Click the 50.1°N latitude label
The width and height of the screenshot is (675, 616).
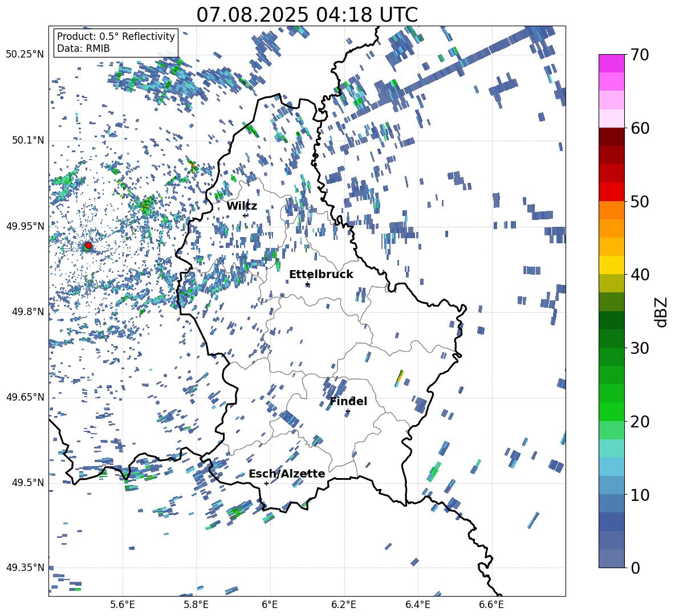(27, 140)
